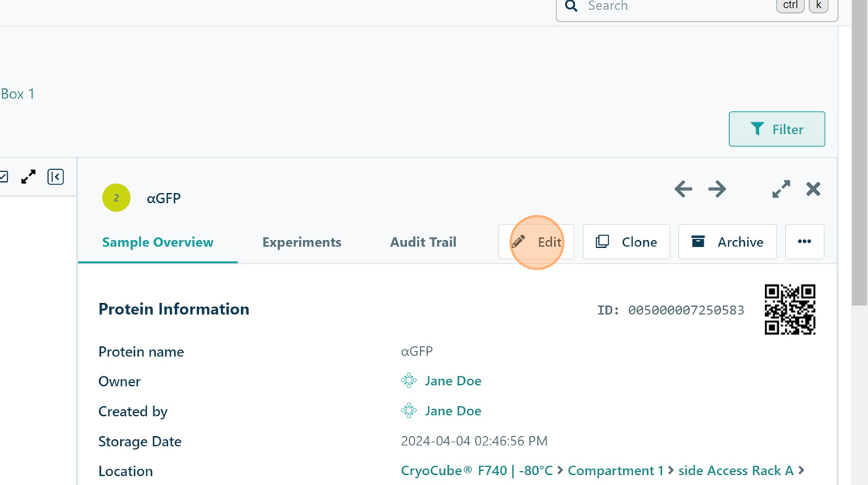Select the ID 005000007250583 text
The image size is (868, 485).
coord(670,310)
